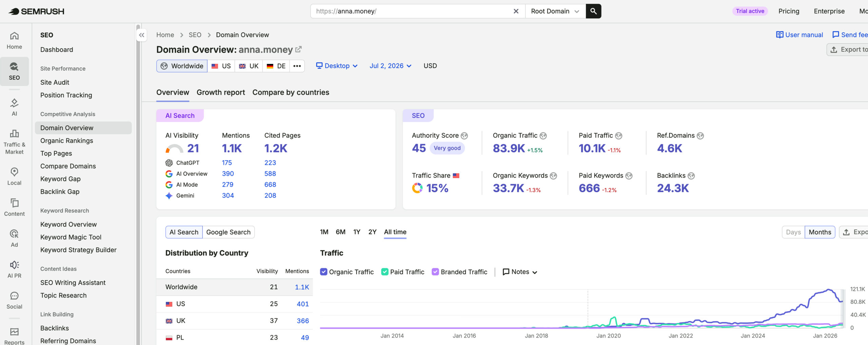Open Desktop device dropdown

337,66
